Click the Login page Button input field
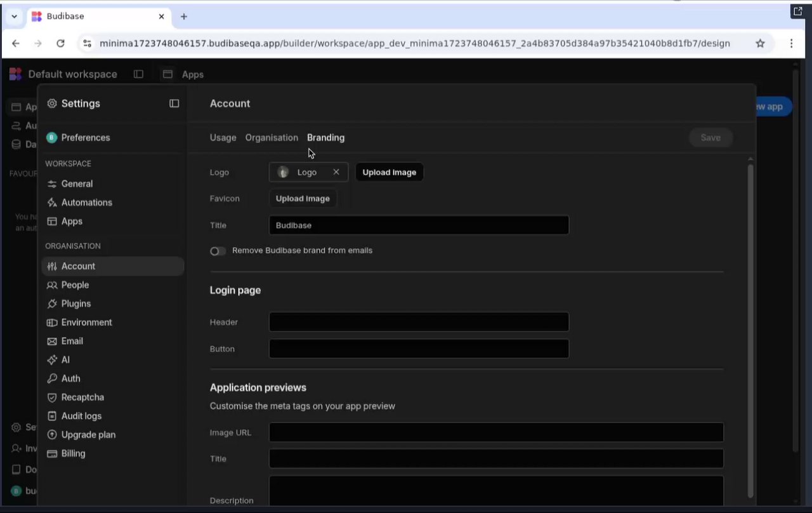 point(419,349)
